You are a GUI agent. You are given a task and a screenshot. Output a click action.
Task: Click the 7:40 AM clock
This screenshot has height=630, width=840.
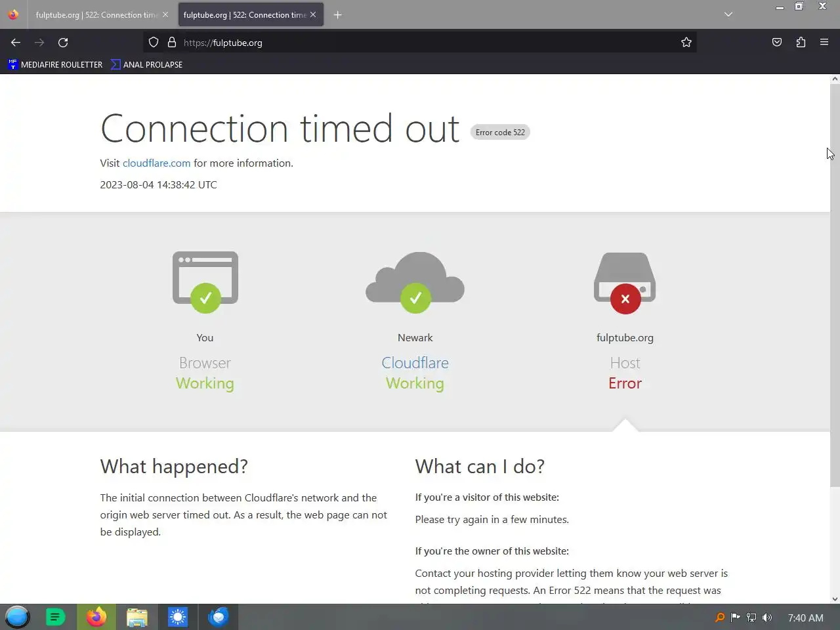805,618
